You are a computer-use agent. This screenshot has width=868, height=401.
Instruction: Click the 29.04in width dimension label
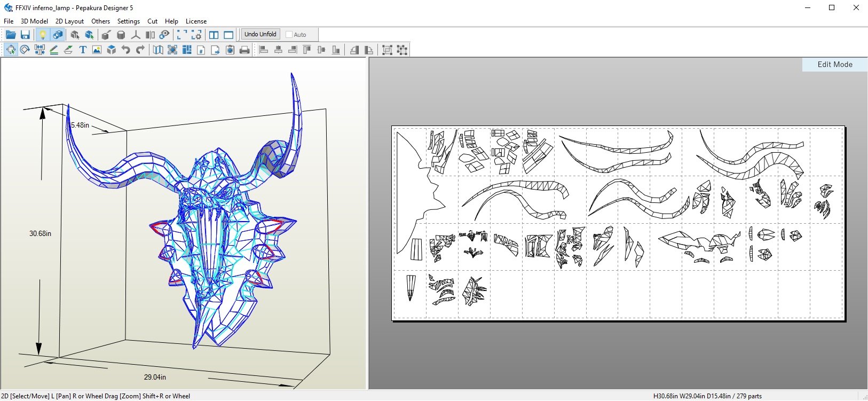tap(155, 377)
